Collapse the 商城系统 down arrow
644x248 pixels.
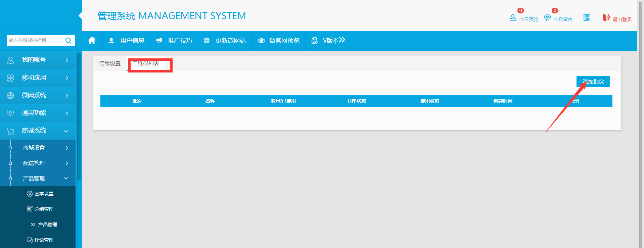pos(66,131)
